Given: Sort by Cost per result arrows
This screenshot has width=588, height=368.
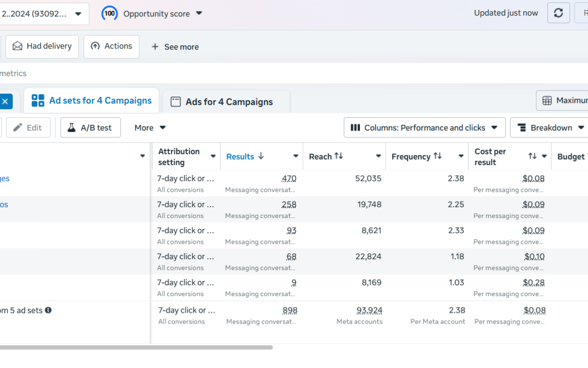Looking at the screenshot, I should pos(532,156).
